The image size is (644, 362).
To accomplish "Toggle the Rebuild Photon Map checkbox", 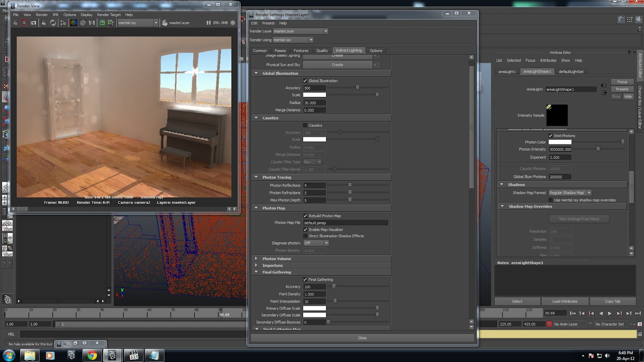I will click(x=305, y=216).
